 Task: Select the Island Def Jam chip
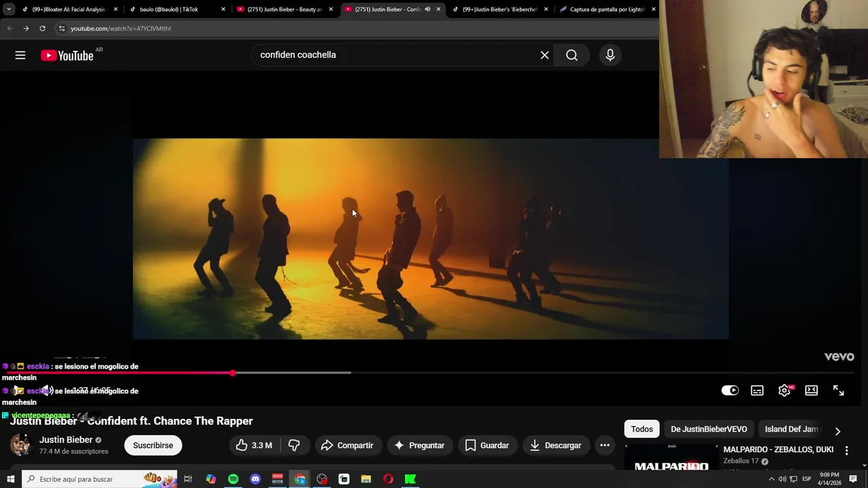point(791,429)
